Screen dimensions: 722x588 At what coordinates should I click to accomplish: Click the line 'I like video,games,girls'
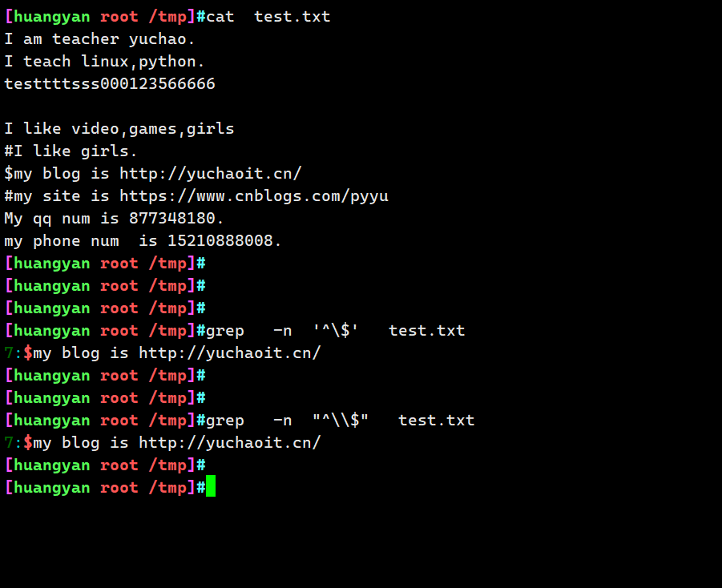(119, 129)
